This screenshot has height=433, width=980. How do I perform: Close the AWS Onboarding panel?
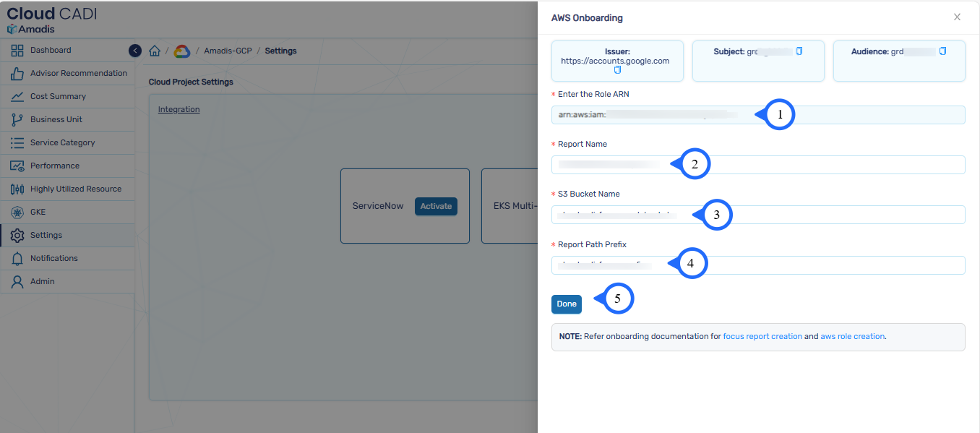coord(957,17)
